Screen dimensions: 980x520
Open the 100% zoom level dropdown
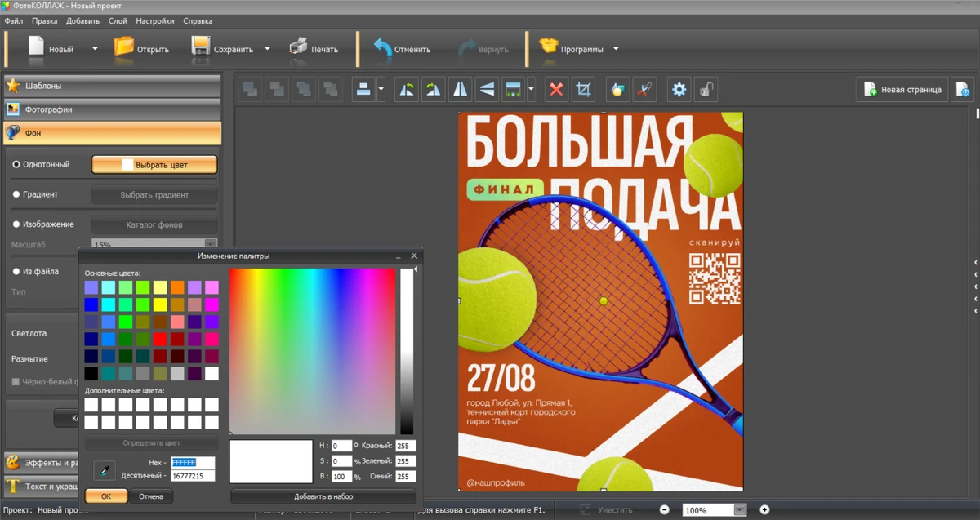pos(739,510)
